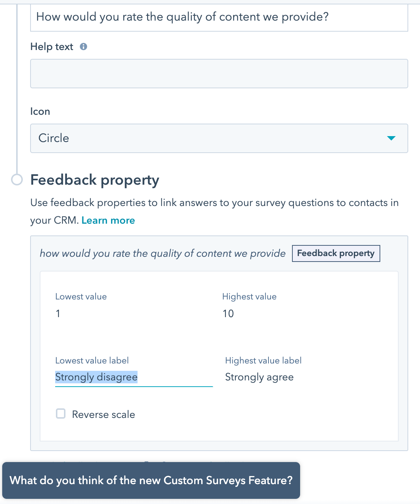This screenshot has width=420, height=504.
Task: Toggle the Reverse scale checkbox
Action: (x=61, y=414)
